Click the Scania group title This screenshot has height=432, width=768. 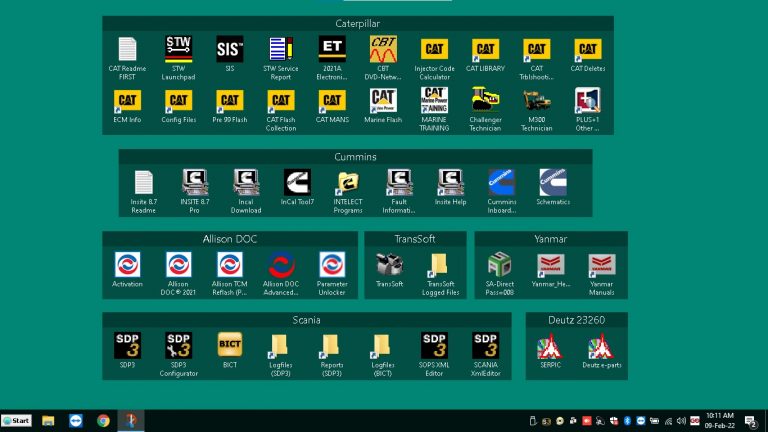(x=307, y=320)
